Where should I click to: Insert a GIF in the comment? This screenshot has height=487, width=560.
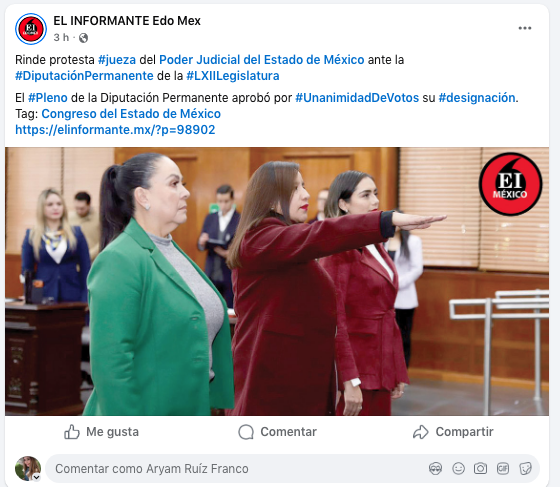503,468
